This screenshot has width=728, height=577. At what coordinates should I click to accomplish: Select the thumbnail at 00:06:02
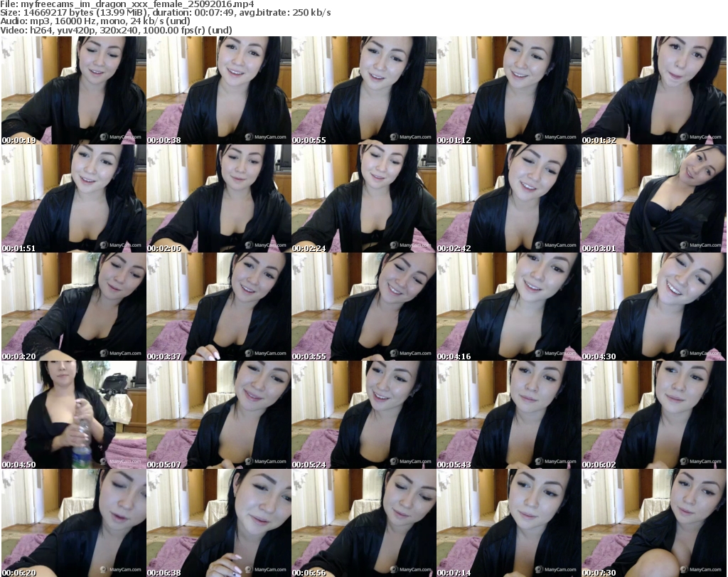[654, 415]
